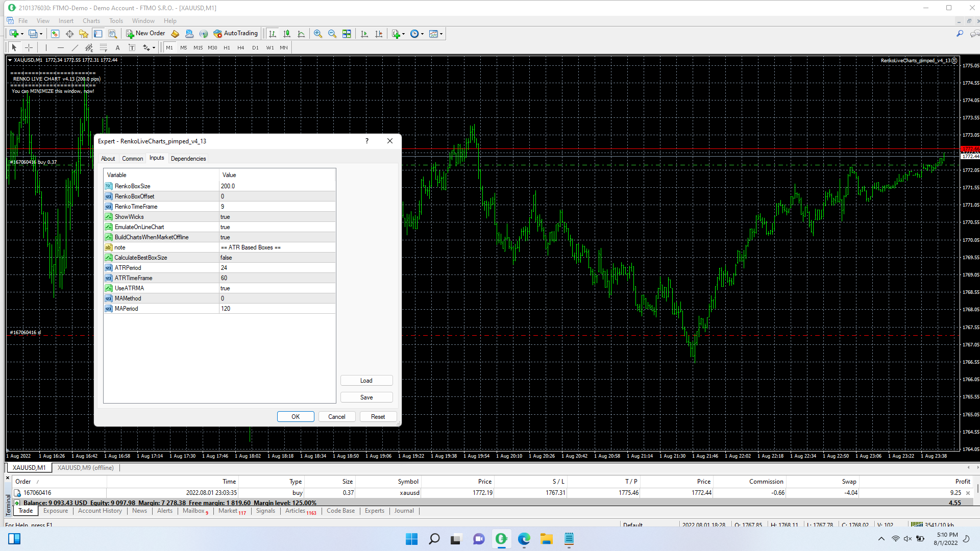Open the Charts menu
The height and width of the screenshot is (551, 980).
pos(91,21)
